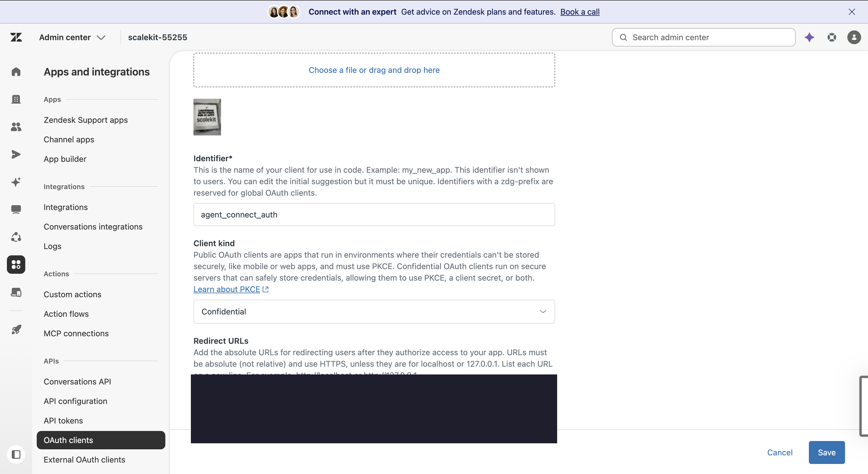Select the Apps and integrations rail icon
The height and width of the screenshot is (474, 868).
point(16,265)
